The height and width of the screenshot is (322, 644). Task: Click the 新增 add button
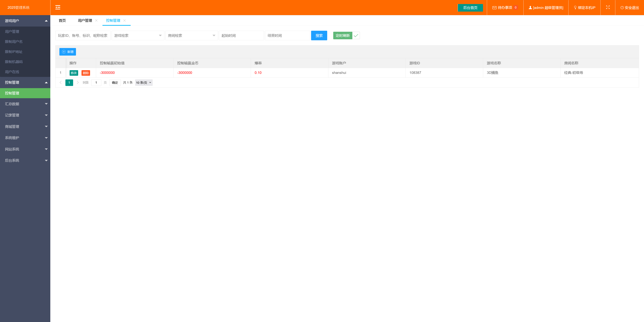point(67,52)
